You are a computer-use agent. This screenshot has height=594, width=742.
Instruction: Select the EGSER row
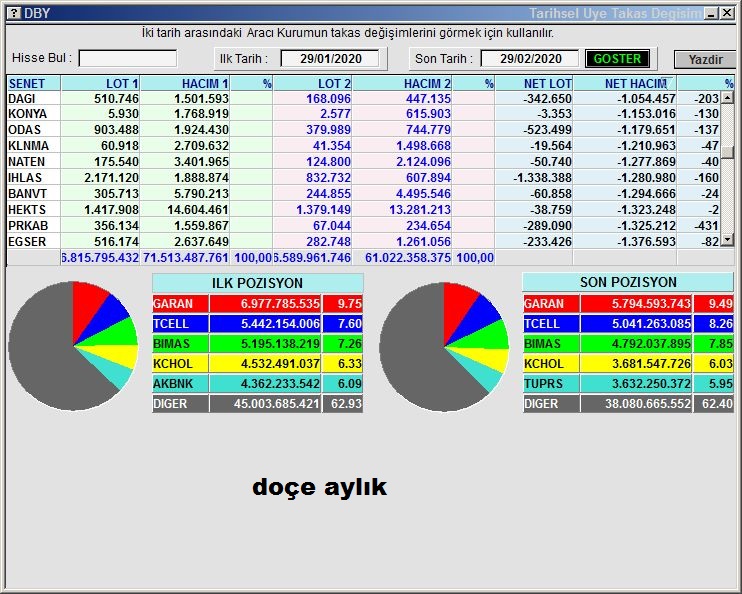pos(363,242)
